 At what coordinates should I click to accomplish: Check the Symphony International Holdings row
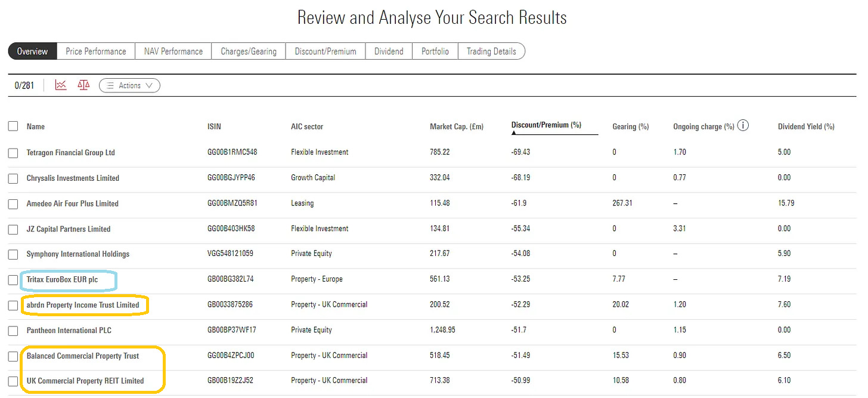13,255
